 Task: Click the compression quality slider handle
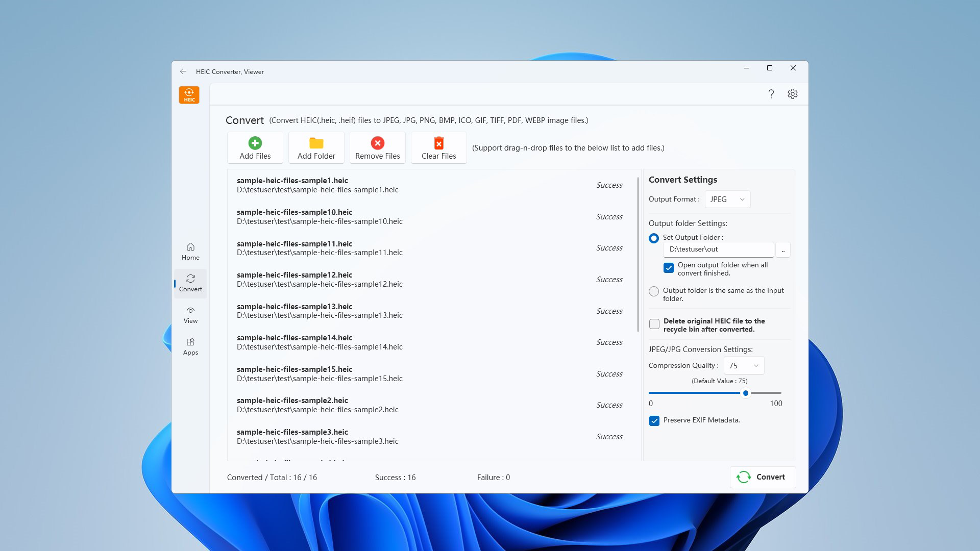[746, 393]
